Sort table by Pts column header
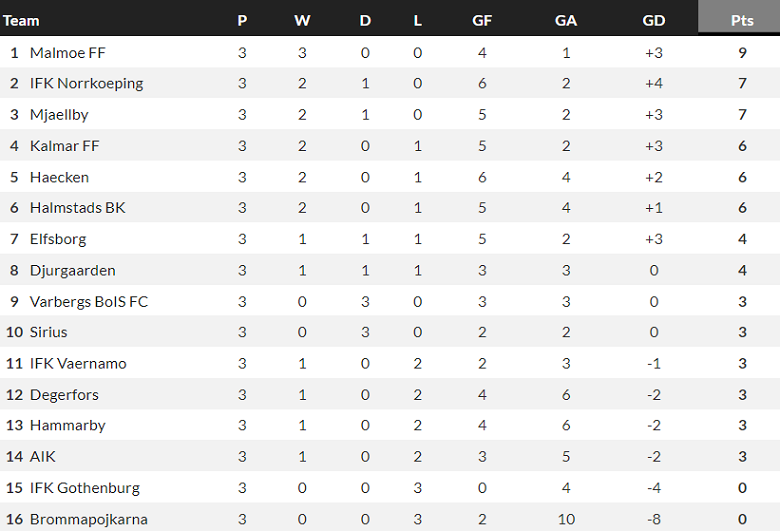 pos(742,20)
